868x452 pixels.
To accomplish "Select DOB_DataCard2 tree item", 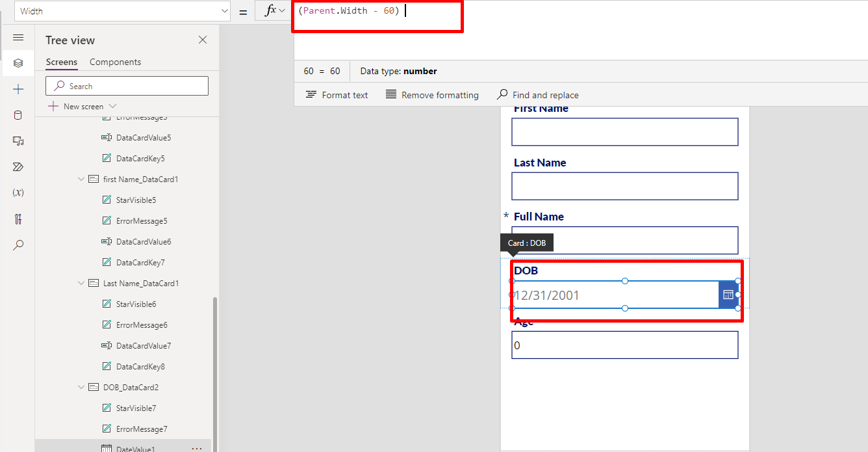I will pyautogui.click(x=131, y=388).
